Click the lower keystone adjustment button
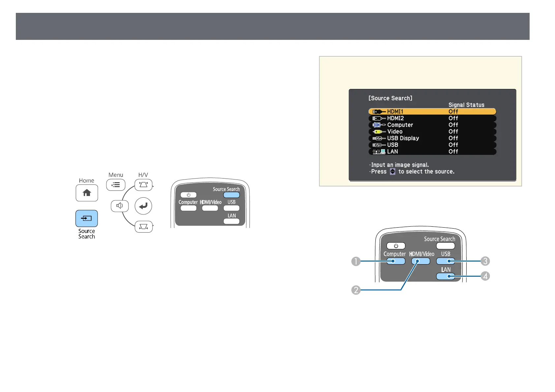 [x=144, y=227]
